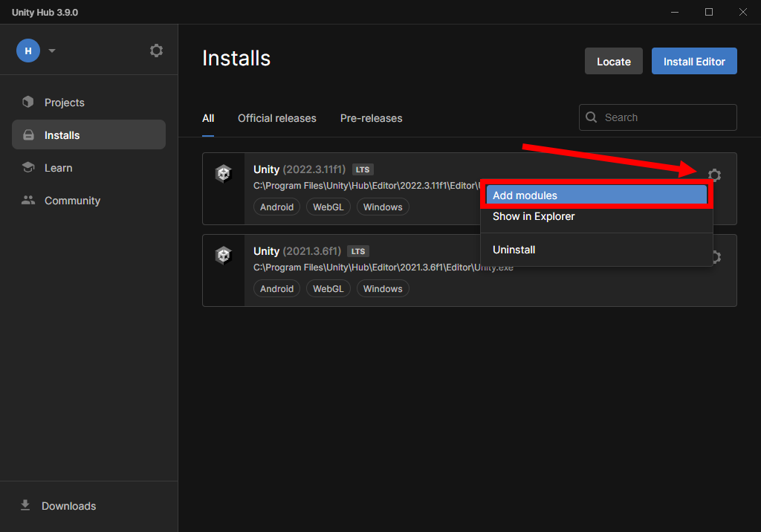Select Installs in sidebar
Screen dimensions: 761x532
[x=89, y=135]
